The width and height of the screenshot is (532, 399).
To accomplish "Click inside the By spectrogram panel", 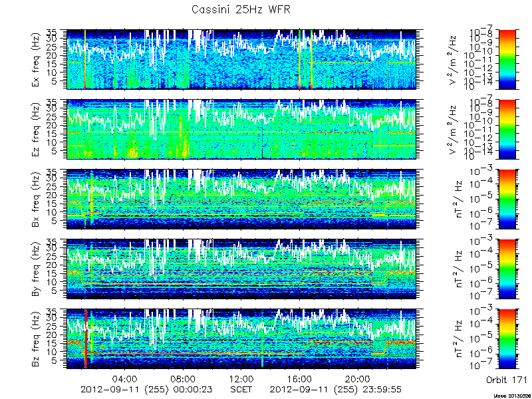I will pos(241,269).
